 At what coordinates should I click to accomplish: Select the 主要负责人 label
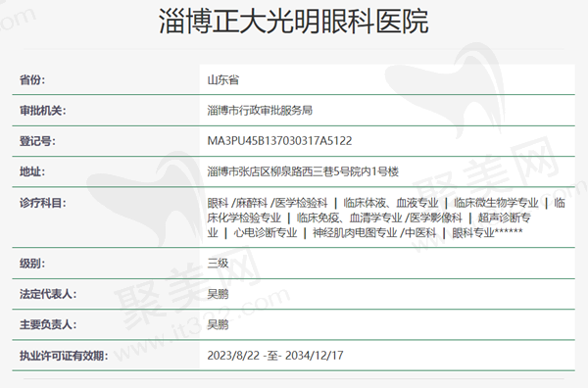coord(48,324)
